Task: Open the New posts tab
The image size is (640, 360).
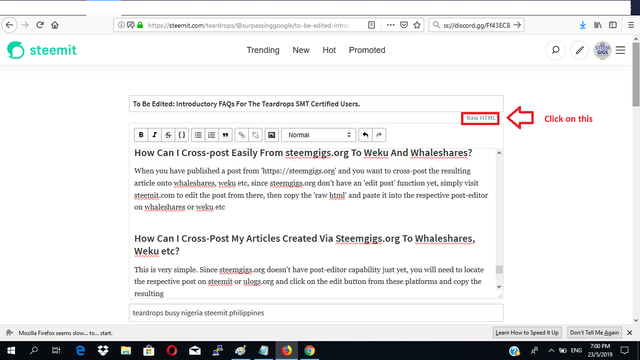Action: pyautogui.click(x=301, y=50)
